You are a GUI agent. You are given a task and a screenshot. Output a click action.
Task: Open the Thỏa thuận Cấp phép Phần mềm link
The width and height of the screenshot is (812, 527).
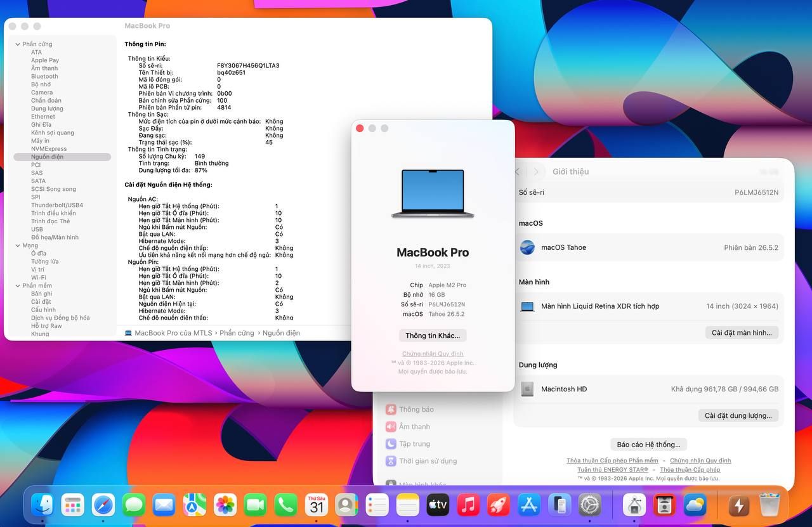coord(612,460)
